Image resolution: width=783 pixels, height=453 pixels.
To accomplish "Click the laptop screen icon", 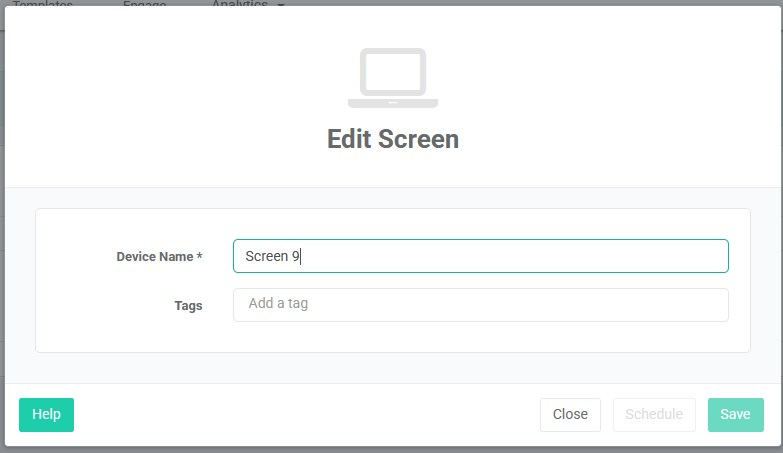I will (x=393, y=78).
